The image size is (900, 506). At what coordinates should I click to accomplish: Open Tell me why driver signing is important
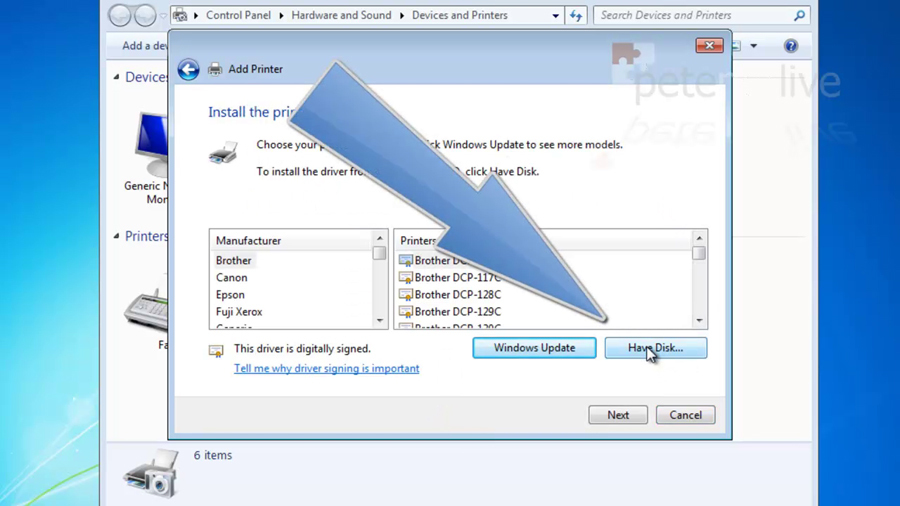click(327, 368)
